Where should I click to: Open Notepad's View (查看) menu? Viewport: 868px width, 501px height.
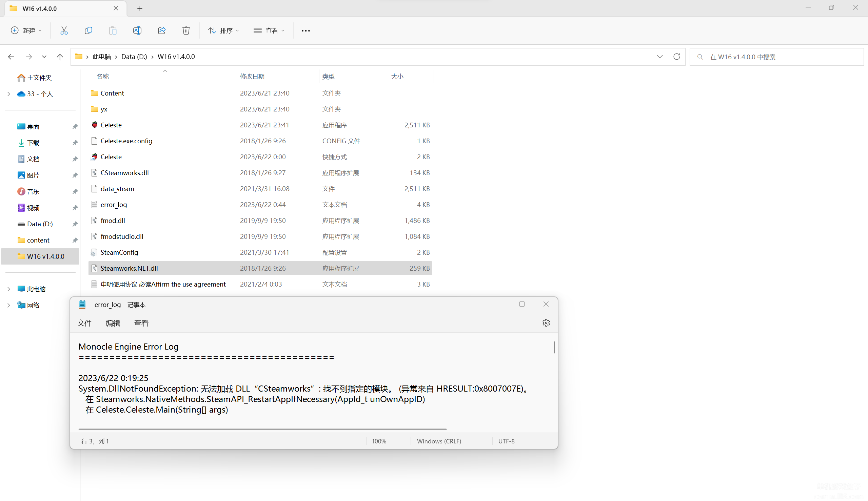[141, 323]
